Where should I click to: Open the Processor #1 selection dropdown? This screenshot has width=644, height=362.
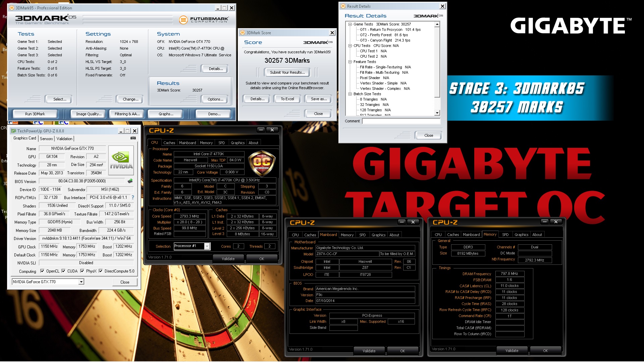pos(207,246)
